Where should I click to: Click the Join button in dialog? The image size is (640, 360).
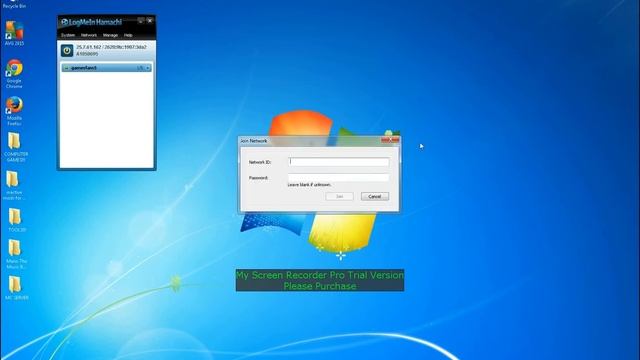[340, 196]
